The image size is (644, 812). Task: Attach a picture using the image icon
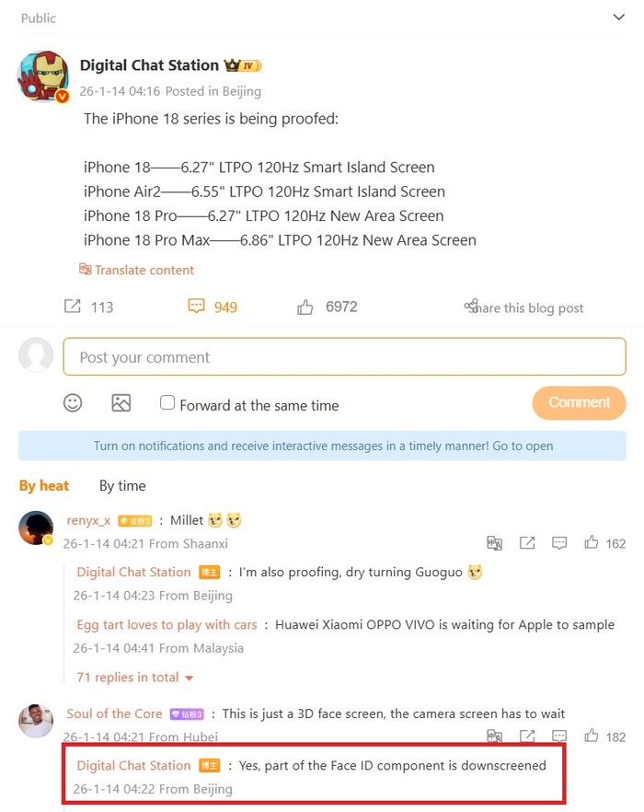click(121, 403)
